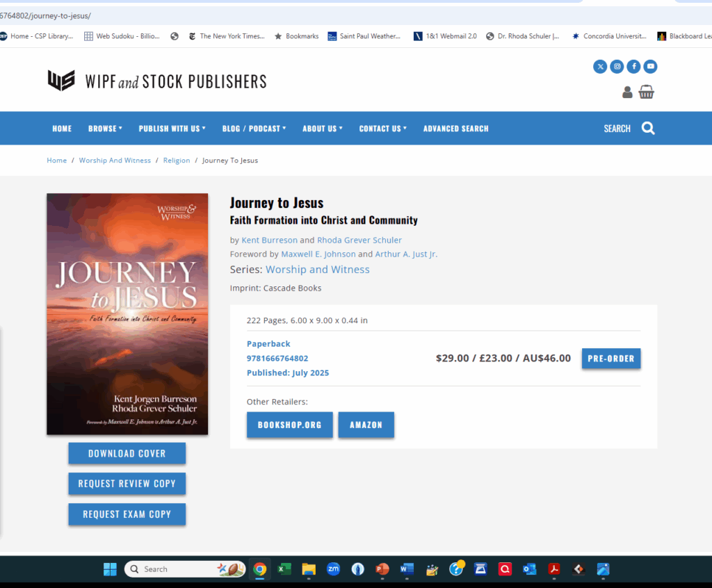
Task: Click the user account icon
Action: pos(627,92)
